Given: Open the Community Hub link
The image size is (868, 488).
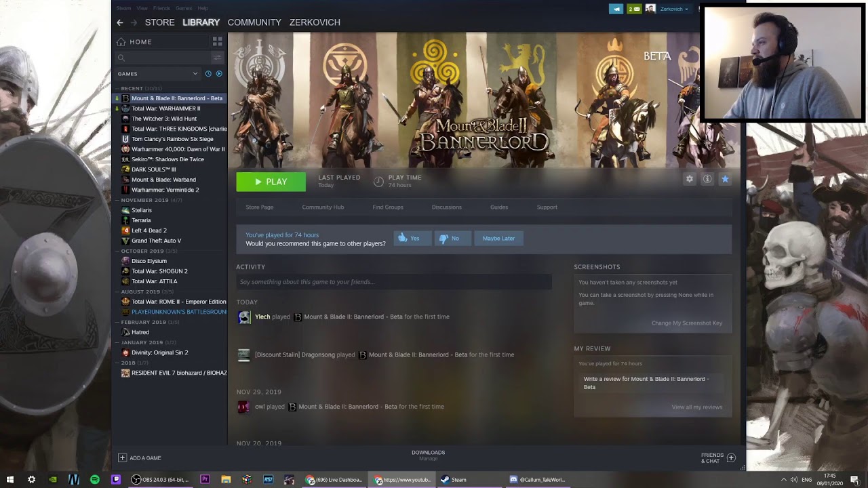Looking at the screenshot, I should pos(323,207).
